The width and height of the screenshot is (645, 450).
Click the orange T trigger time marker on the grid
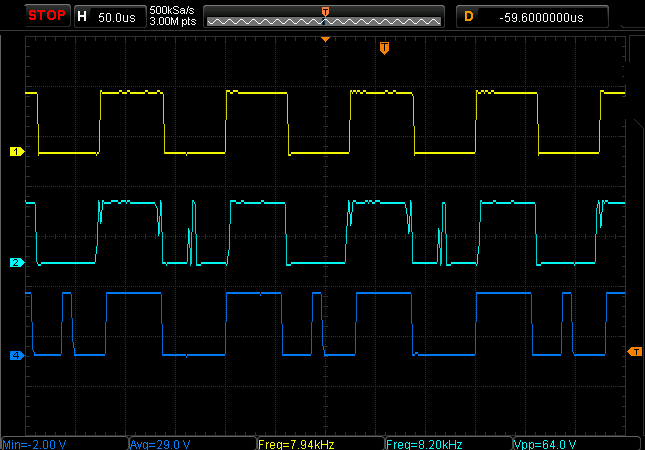(x=384, y=48)
